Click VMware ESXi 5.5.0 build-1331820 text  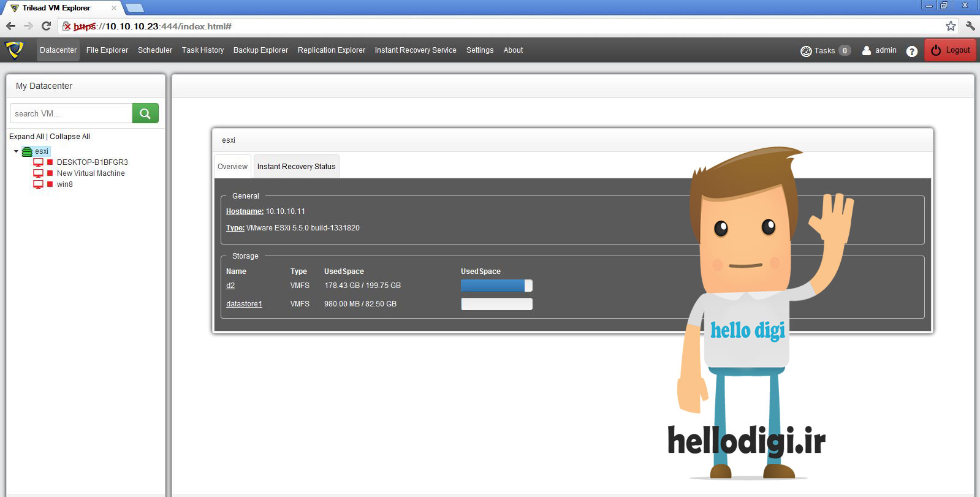tap(303, 228)
